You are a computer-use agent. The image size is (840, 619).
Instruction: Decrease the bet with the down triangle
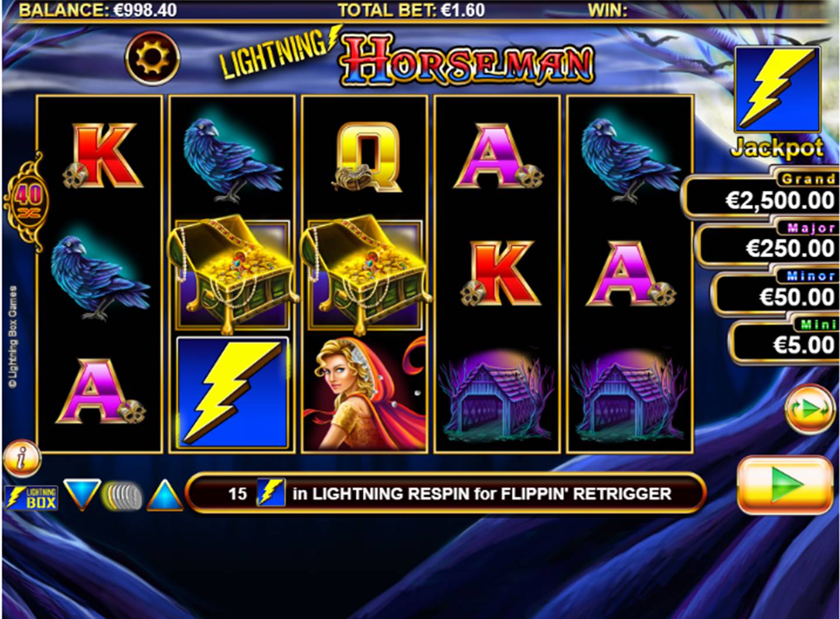point(82,495)
